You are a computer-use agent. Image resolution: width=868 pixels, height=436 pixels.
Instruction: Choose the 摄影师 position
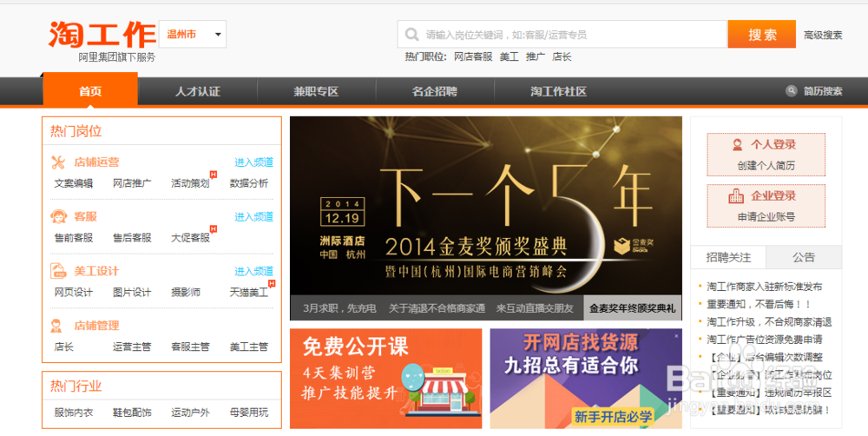[x=186, y=292]
